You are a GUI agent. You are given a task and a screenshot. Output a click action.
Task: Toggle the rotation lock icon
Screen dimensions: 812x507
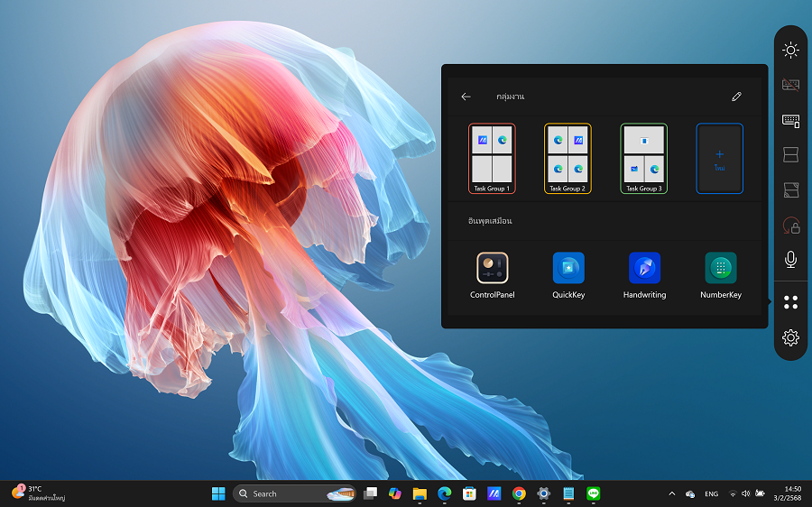(x=790, y=225)
